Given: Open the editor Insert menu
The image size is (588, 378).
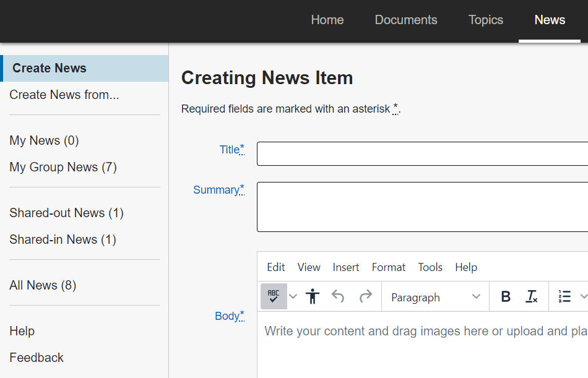Looking at the screenshot, I should click(346, 267).
